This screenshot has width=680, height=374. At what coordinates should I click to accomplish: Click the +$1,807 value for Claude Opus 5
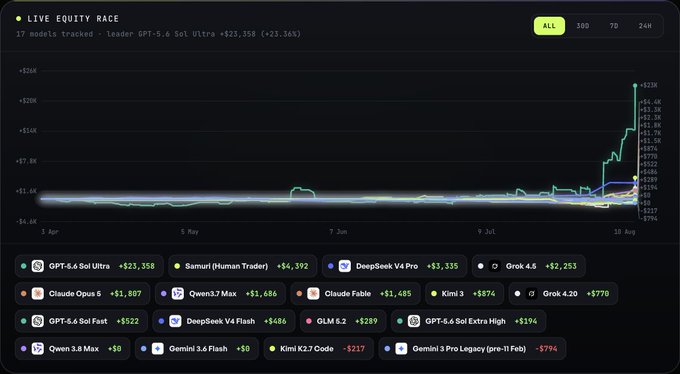point(126,293)
